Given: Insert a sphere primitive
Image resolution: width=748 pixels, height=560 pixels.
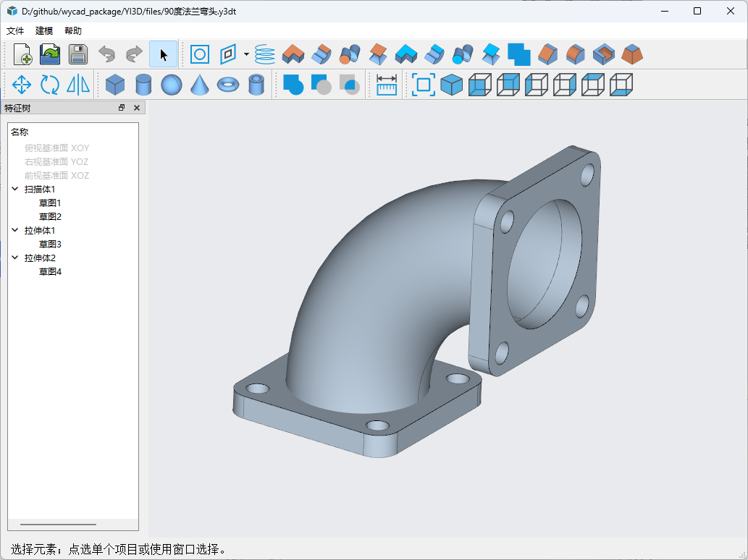Looking at the screenshot, I should coord(172,85).
